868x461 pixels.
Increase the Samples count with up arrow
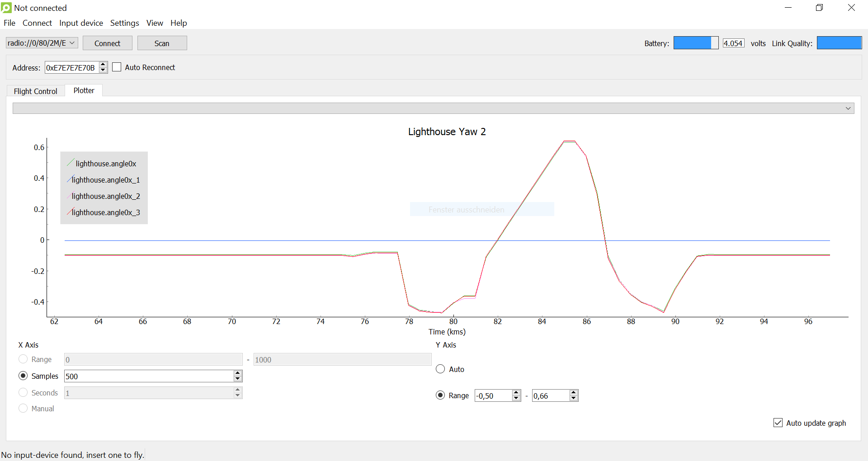tap(238, 373)
